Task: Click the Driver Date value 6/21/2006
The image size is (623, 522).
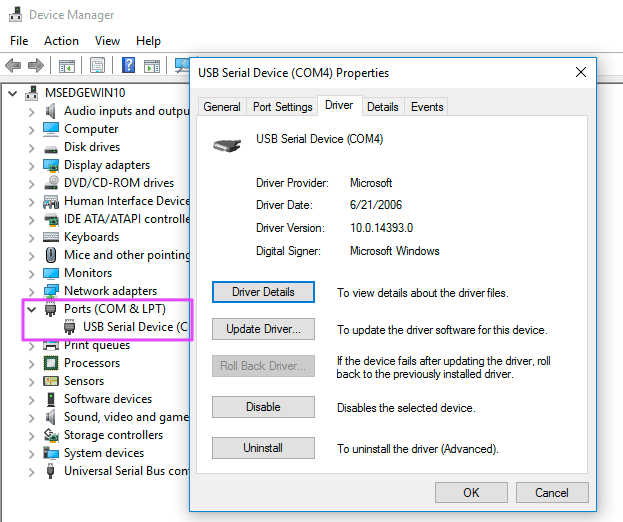Action: pyautogui.click(x=376, y=205)
